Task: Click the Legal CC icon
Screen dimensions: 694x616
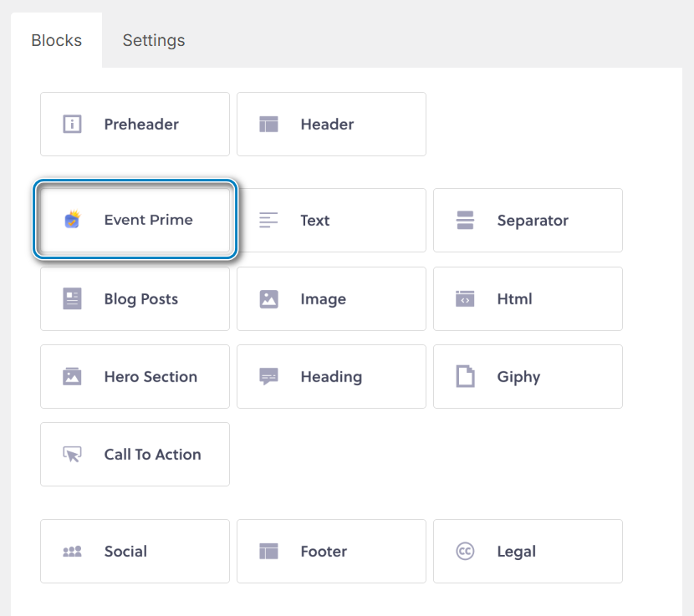Action: coord(465,551)
